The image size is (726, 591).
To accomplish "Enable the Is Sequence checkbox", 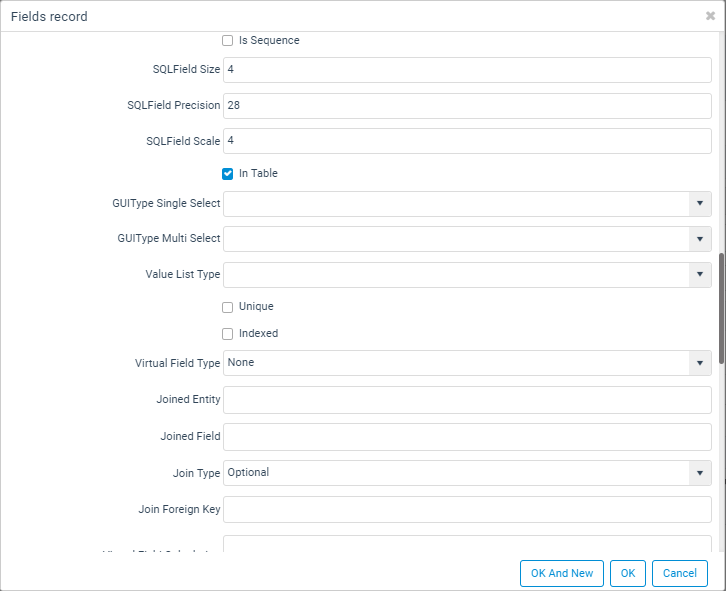I will pyautogui.click(x=227, y=41).
